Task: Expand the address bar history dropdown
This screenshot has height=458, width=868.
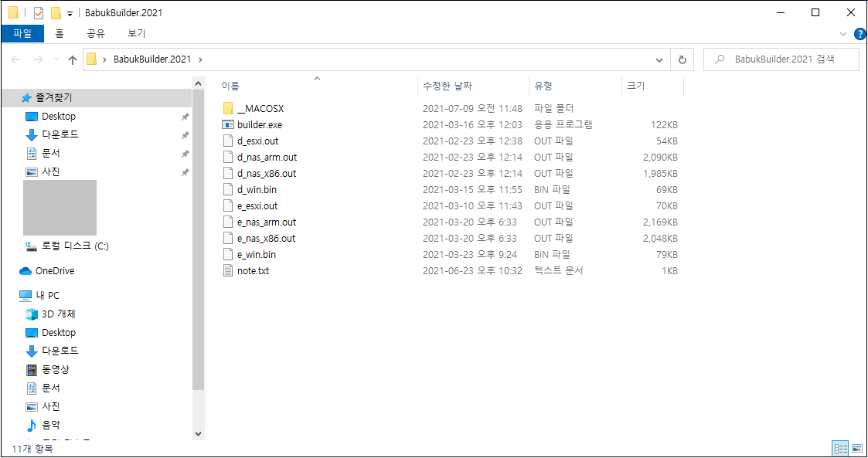Action: tap(659, 59)
